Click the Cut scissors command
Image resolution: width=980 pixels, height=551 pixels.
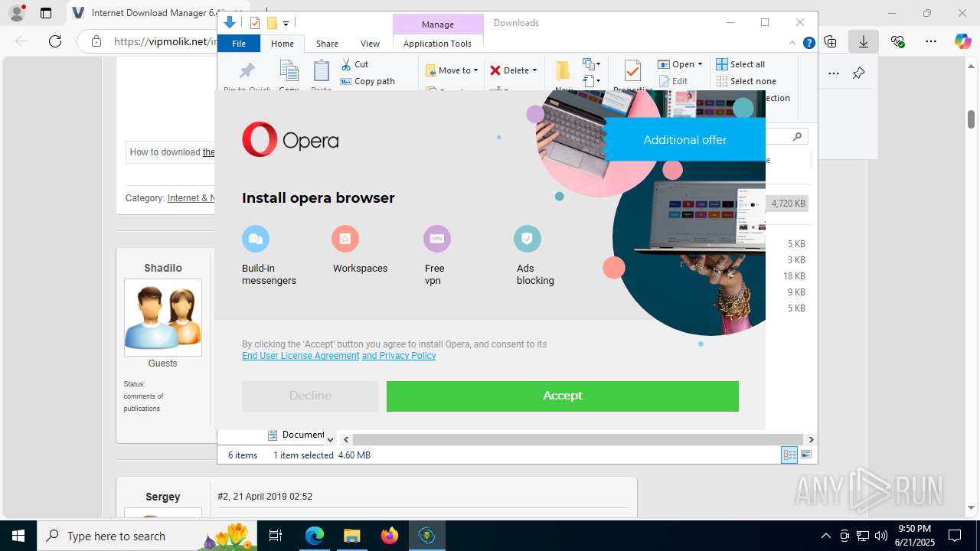354,64
